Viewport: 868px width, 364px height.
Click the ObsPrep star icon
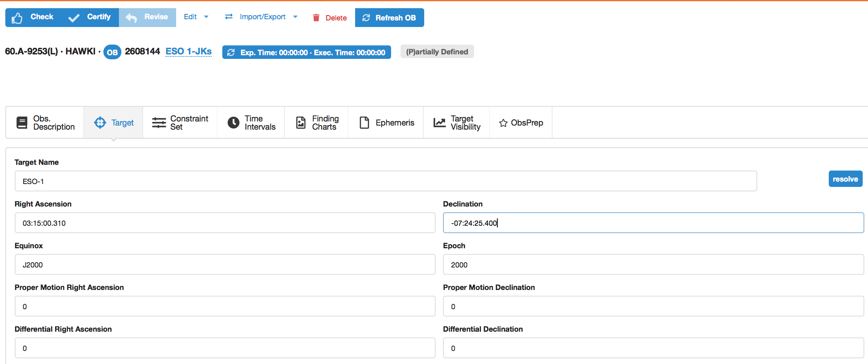point(503,123)
